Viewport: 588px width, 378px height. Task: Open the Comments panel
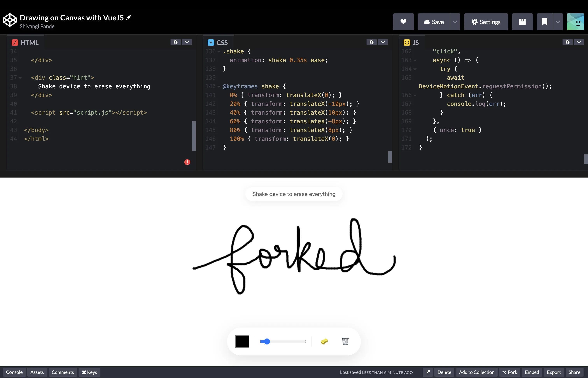pyautogui.click(x=63, y=372)
